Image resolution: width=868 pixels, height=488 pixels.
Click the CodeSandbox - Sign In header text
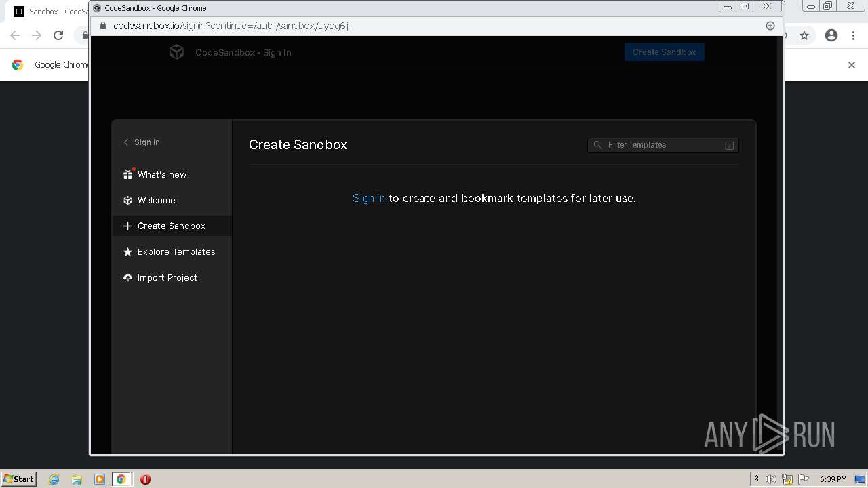click(243, 52)
